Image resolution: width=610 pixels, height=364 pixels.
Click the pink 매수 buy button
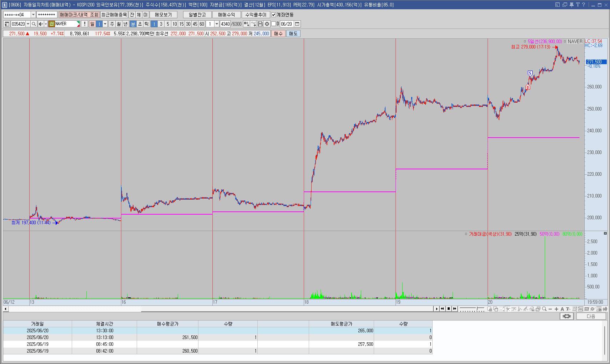[278, 34]
